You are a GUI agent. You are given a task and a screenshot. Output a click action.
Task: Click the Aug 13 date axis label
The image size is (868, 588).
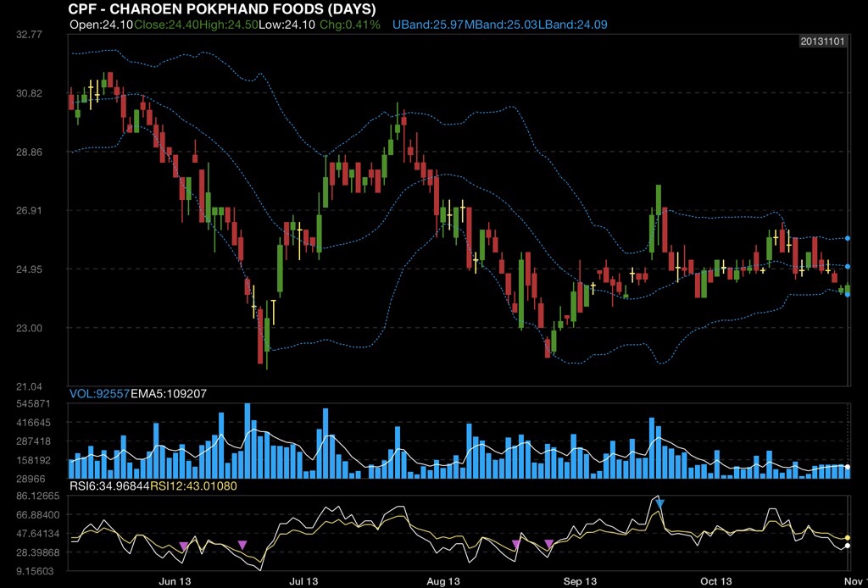443,581
